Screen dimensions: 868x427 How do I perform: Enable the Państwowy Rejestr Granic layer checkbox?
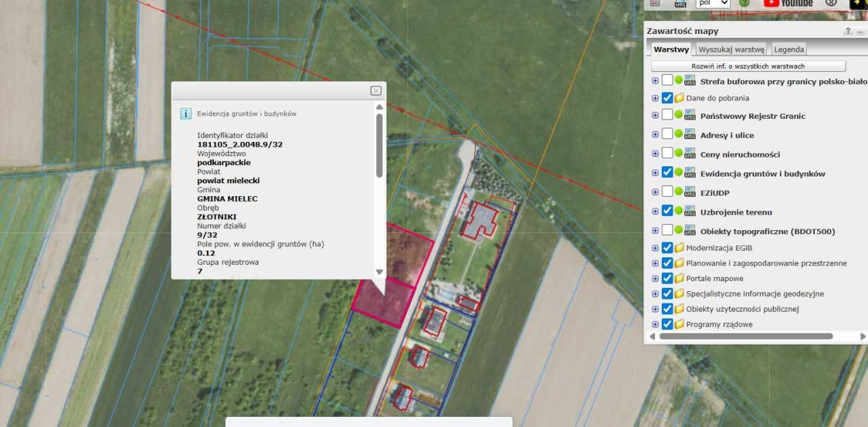click(x=667, y=115)
